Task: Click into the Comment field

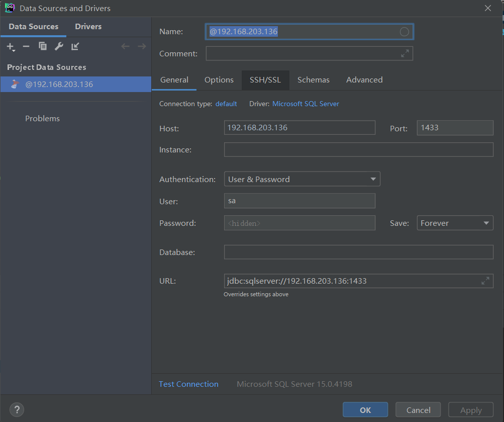Action: click(309, 53)
